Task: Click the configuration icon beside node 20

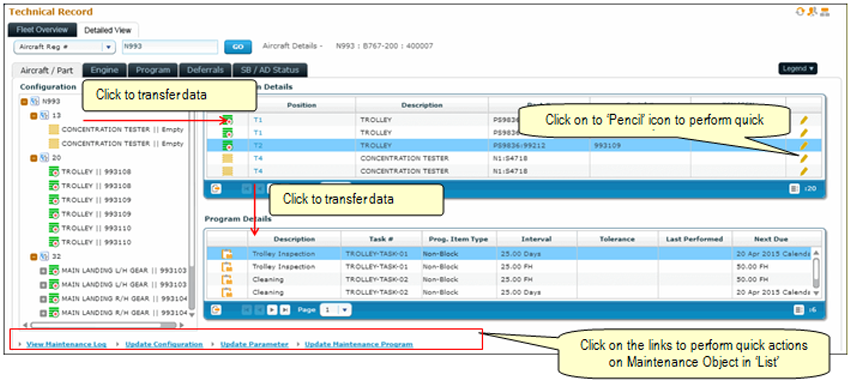Action: [x=44, y=158]
